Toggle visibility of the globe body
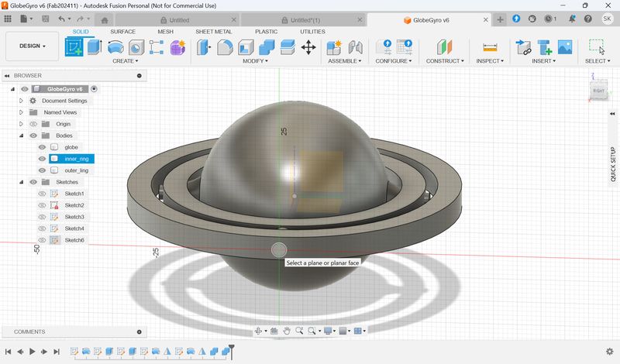 (x=42, y=147)
